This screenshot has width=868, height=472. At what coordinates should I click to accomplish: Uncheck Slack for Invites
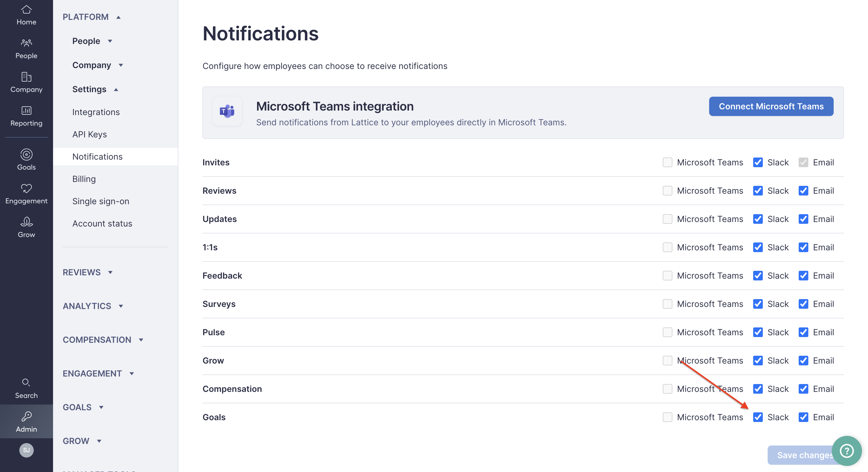[757, 163]
